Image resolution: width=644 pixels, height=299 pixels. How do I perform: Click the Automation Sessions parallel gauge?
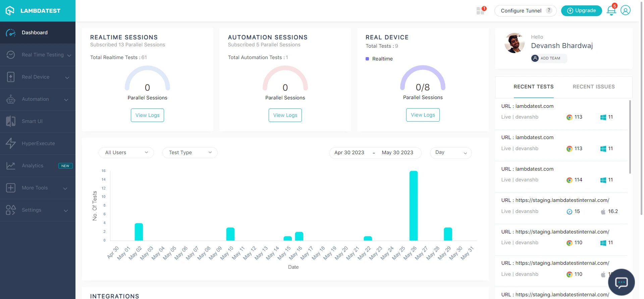tap(285, 79)
